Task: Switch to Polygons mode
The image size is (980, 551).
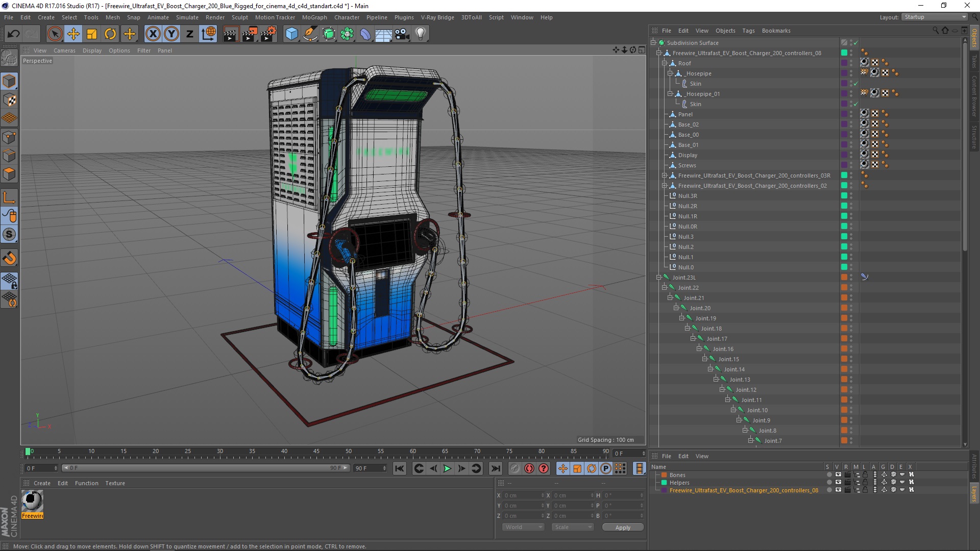Action: [x=9, y=174]
